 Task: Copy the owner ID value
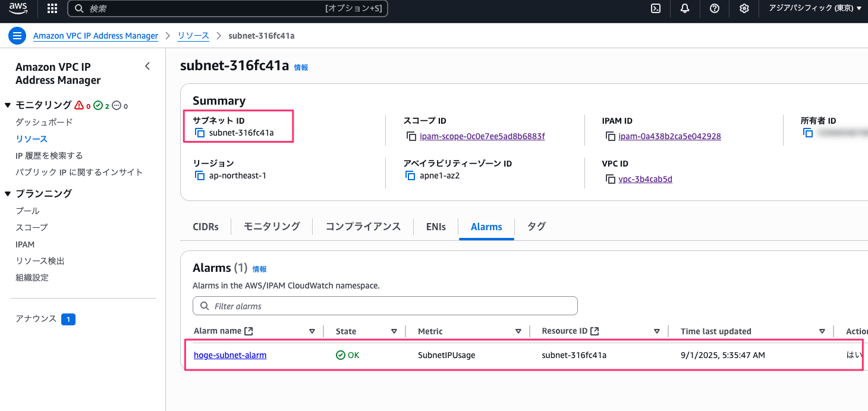(808, 133)
